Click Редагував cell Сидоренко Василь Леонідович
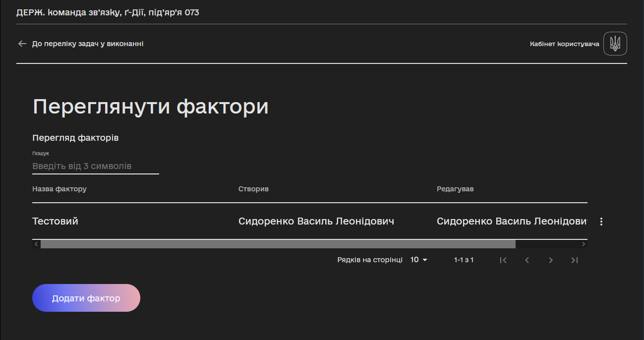644x340 pixels. pos(512,221)
